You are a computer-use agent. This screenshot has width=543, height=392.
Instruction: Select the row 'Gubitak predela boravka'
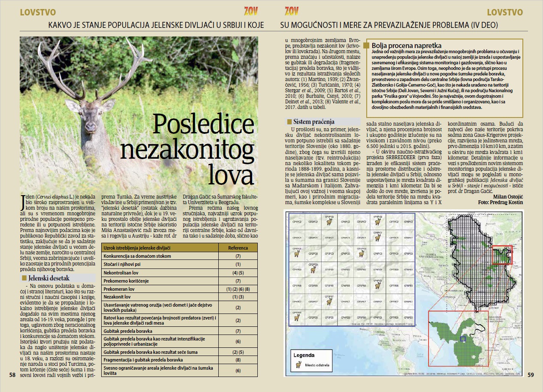coord(179,331)
